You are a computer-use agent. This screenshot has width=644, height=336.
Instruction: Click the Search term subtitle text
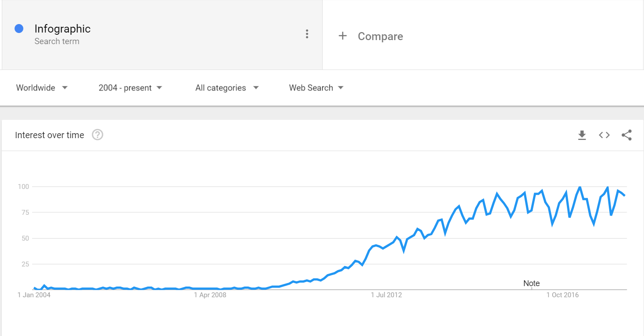[57, 41]
